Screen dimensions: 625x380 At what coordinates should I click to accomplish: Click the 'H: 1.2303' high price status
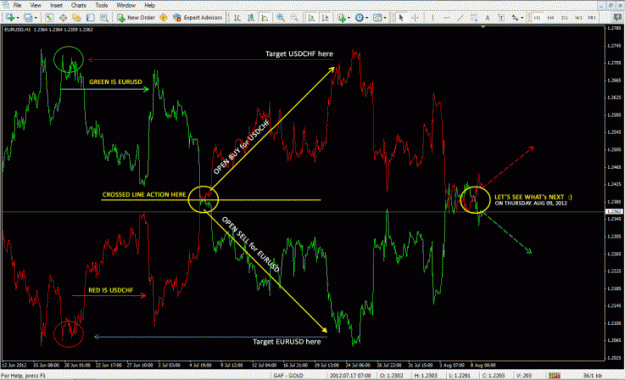pos(426,375)
